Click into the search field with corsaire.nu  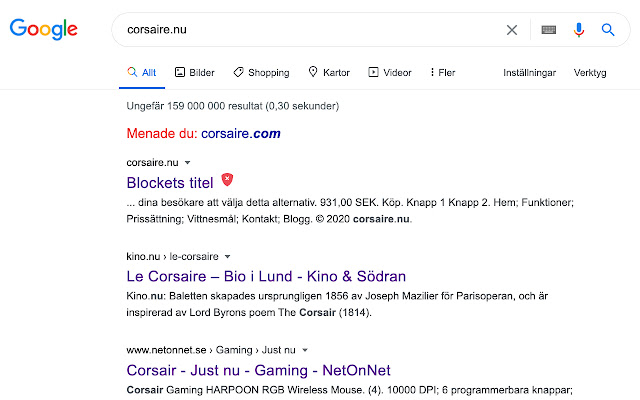coord(300,30)
